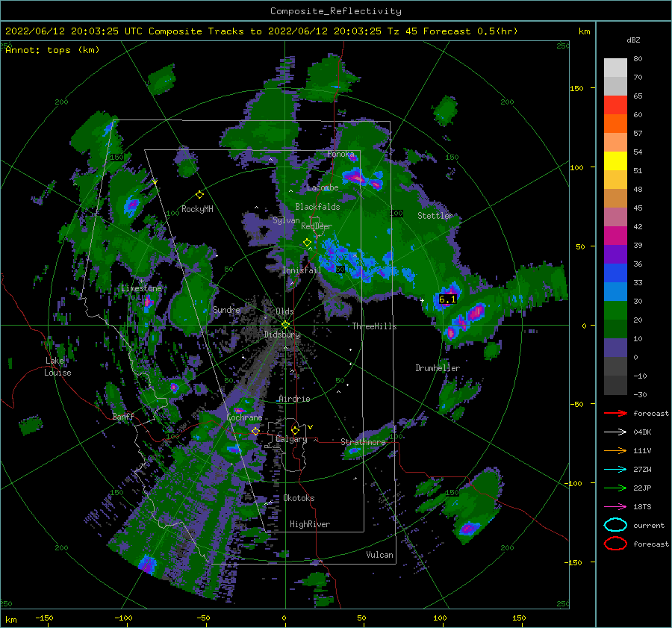Viewport: 672px width, 628px height.
Task: Pick the green 22JP arrow icon
Action: (x=615, y=488)
